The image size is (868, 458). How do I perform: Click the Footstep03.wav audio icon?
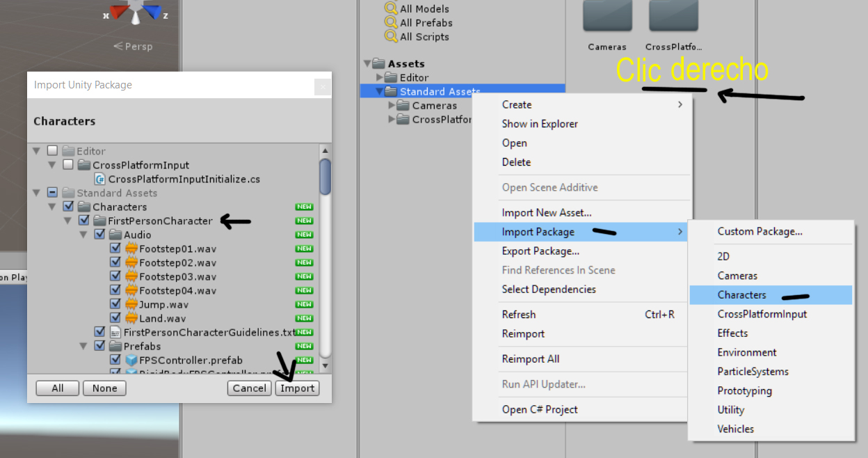(x=131, y=276)
